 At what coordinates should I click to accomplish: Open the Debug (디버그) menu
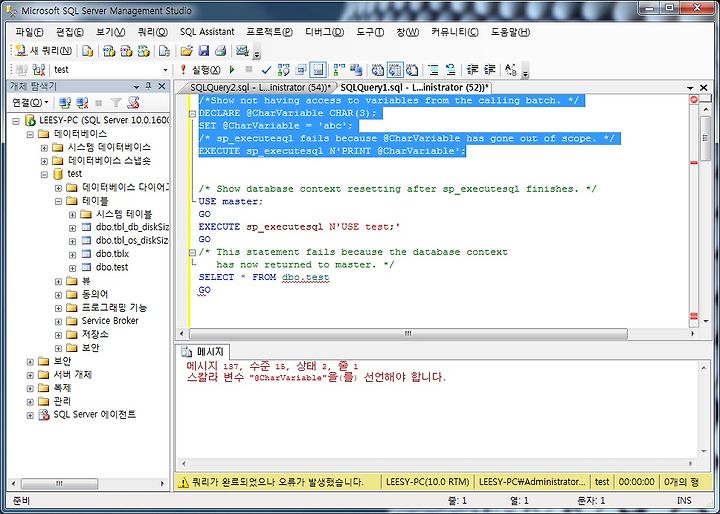click(x=325, y=32)
